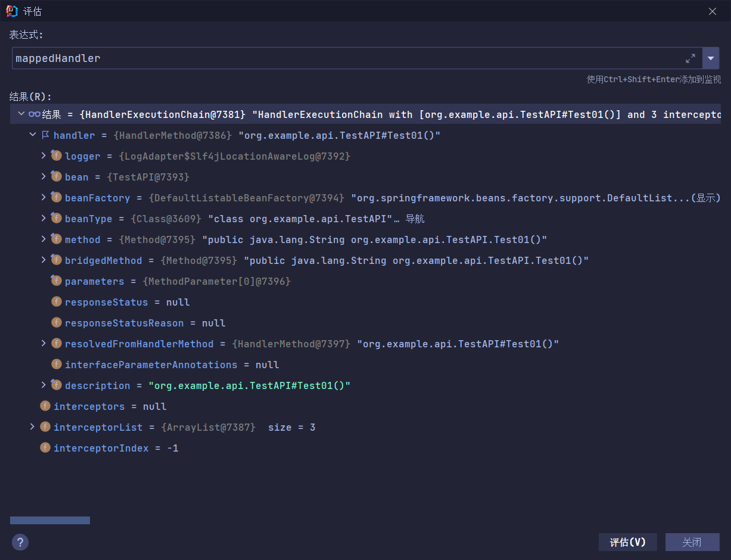731x560 pixels.
Task: Expand the bean tree node
Action: tap(42, 176)
